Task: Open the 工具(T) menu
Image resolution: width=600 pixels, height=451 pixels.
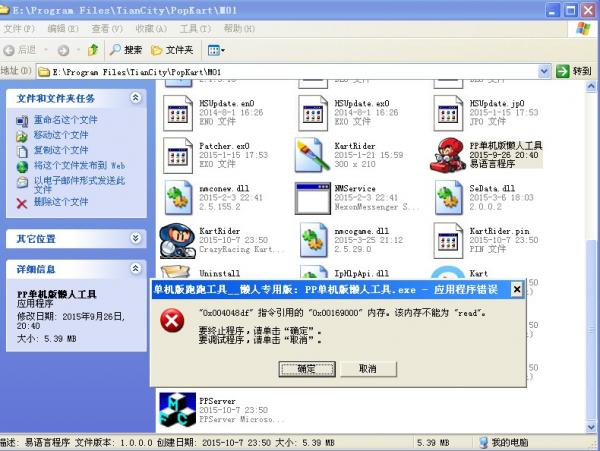Action: (x=195, y=28)
